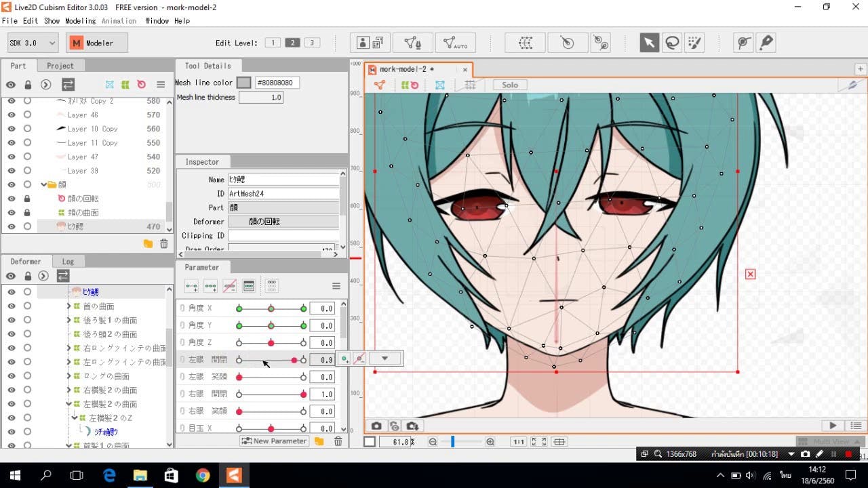Viewport: 868px width, 488px height.
Task: Click the Mesh line color swatch
Action: (x=243, y=83)
